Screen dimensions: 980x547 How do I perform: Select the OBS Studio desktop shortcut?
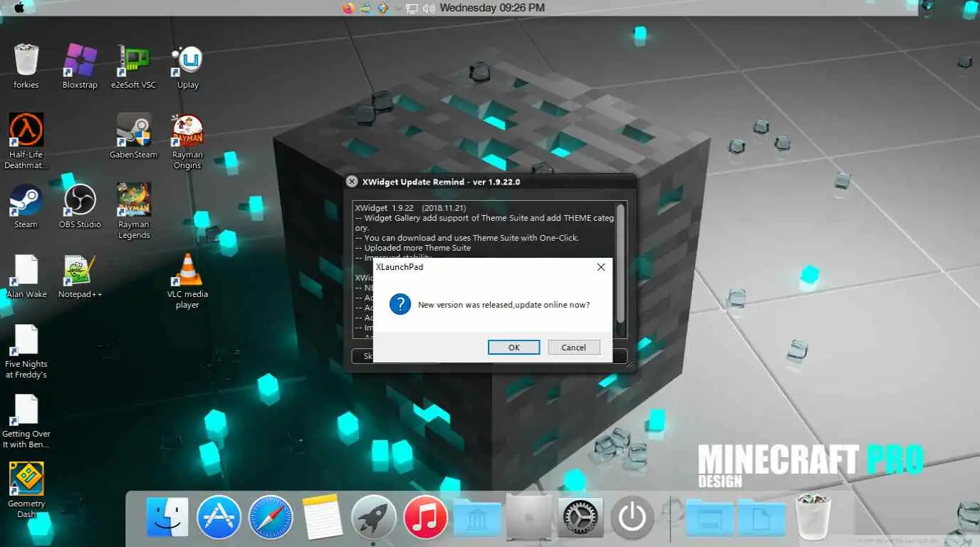coord(80,206)
